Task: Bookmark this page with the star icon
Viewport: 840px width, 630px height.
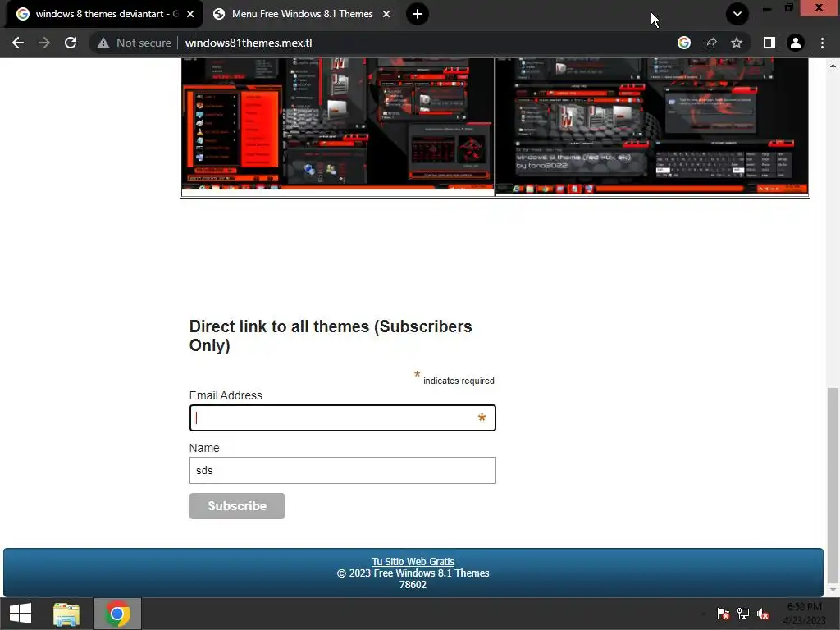Action: [x=737, y=43]
